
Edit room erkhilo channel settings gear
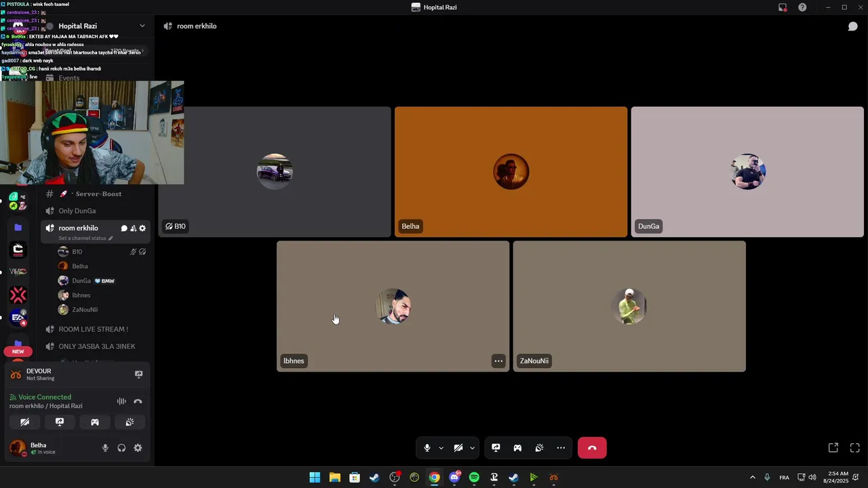click(142, 228)
